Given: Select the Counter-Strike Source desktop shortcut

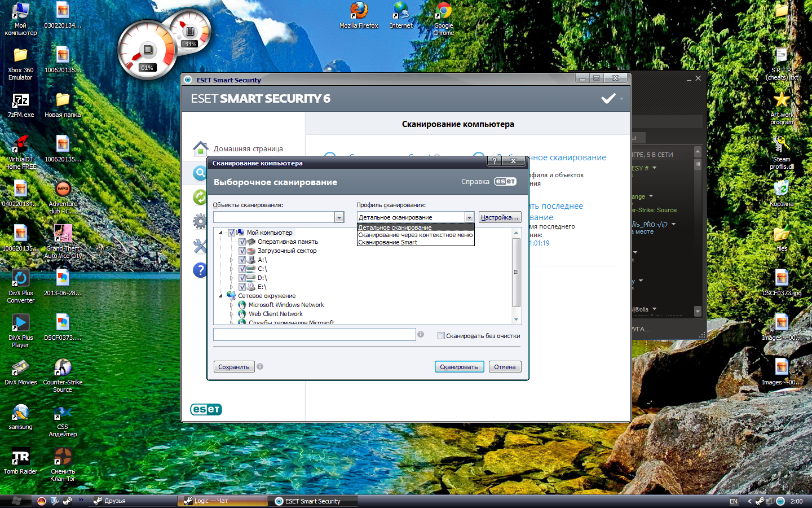Looking at the screenshot, I should click(x=63, y=375).
